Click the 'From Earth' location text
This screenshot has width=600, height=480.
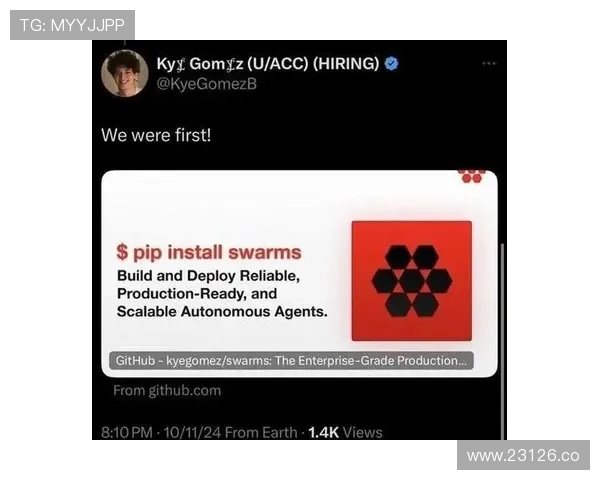click(261, 432)
